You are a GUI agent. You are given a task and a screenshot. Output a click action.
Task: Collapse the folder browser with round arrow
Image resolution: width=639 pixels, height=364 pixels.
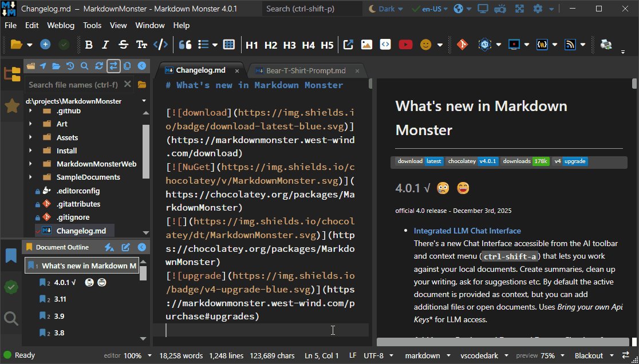tap(142, 66)
